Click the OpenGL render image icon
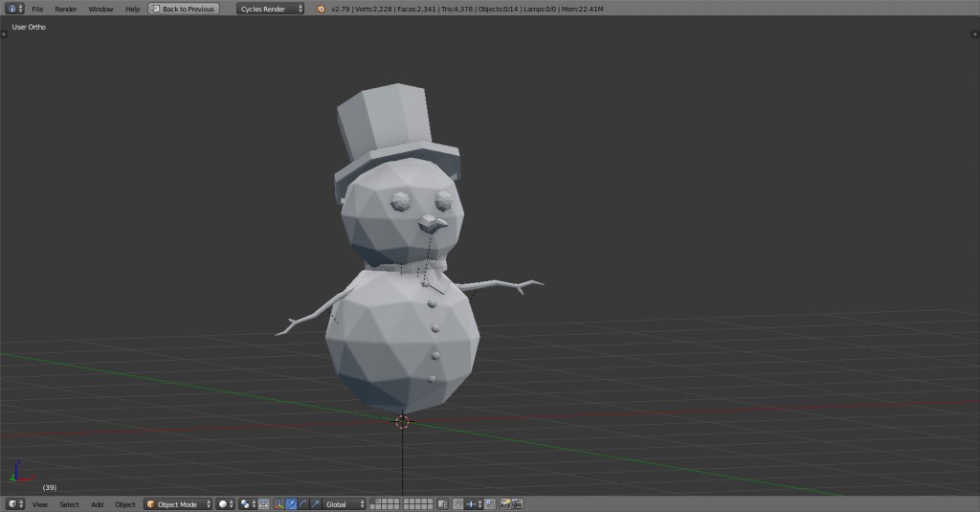The width and height of the screenshot is (980, 512). 505,504
